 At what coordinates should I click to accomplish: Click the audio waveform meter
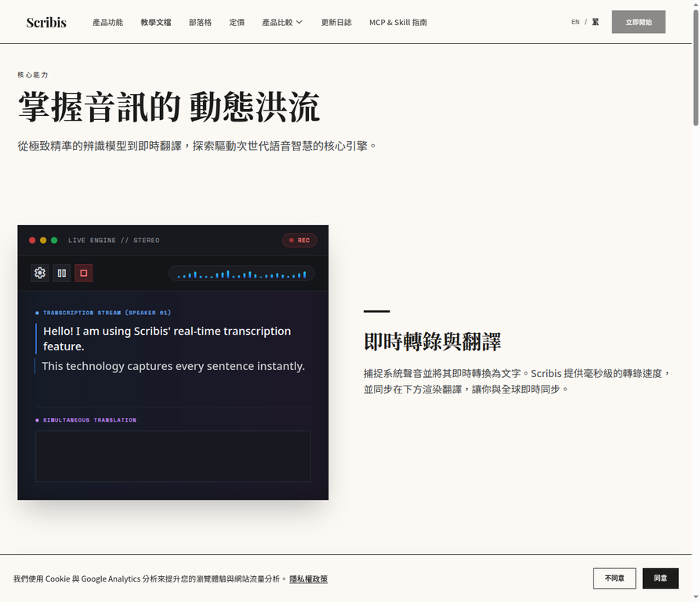(x=241, y=273)
